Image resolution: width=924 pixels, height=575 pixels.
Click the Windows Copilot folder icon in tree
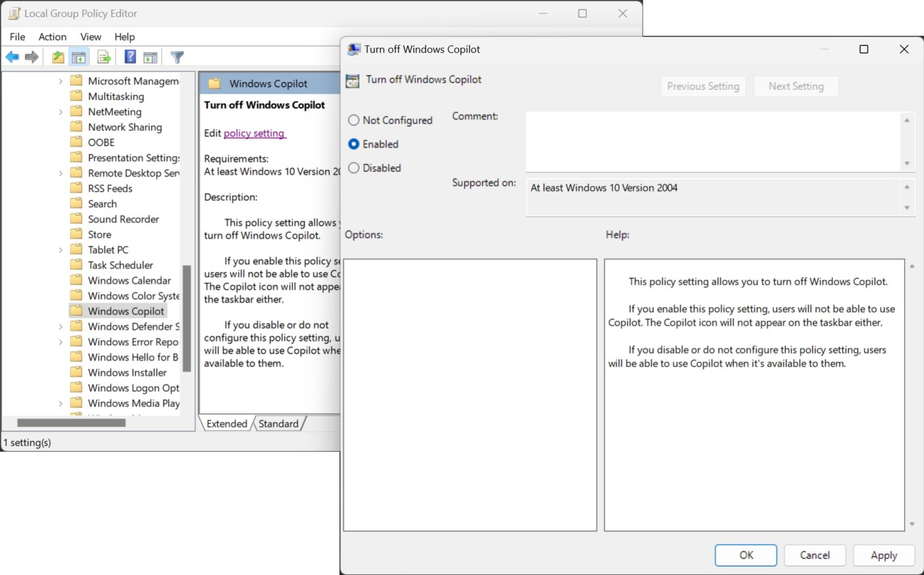pos(76,310)
